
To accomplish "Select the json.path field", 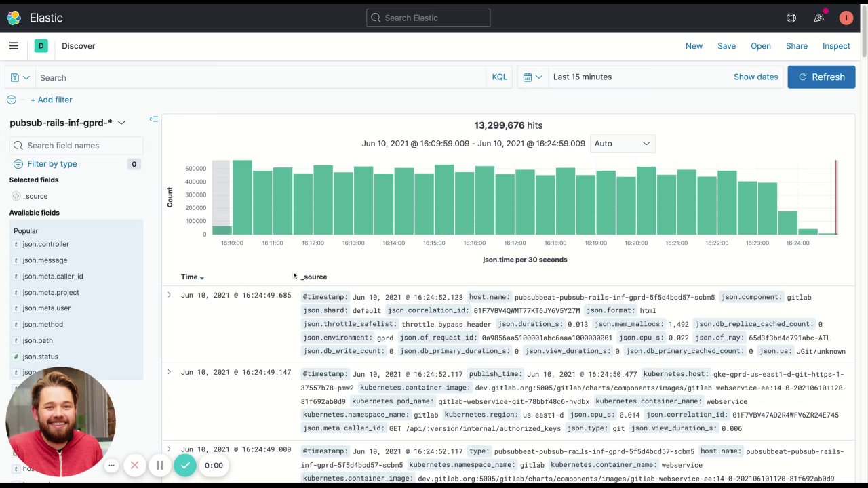I will pyautogui.click(x=37, y=341).
